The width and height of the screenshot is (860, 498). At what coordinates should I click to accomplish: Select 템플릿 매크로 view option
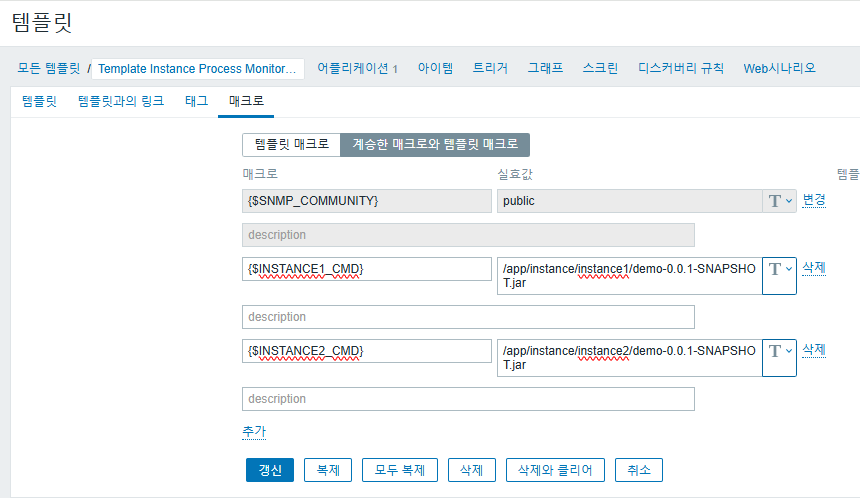tap(291, 144)
